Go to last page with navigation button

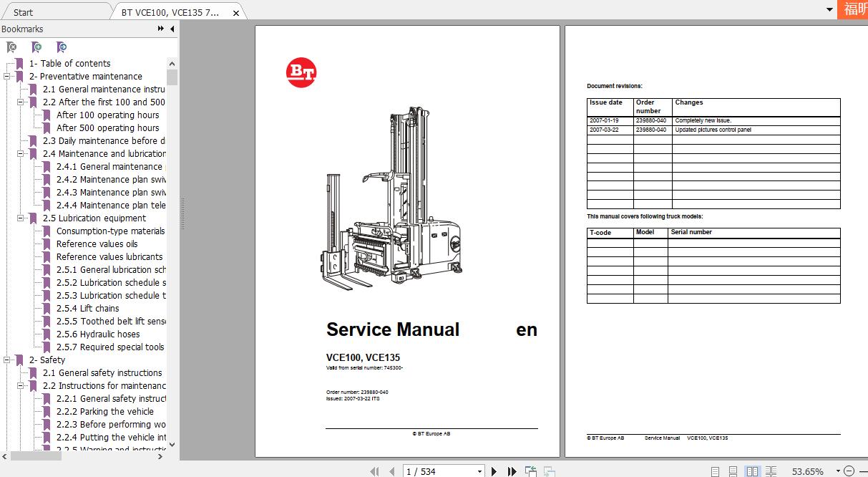[x=512, y=471]
